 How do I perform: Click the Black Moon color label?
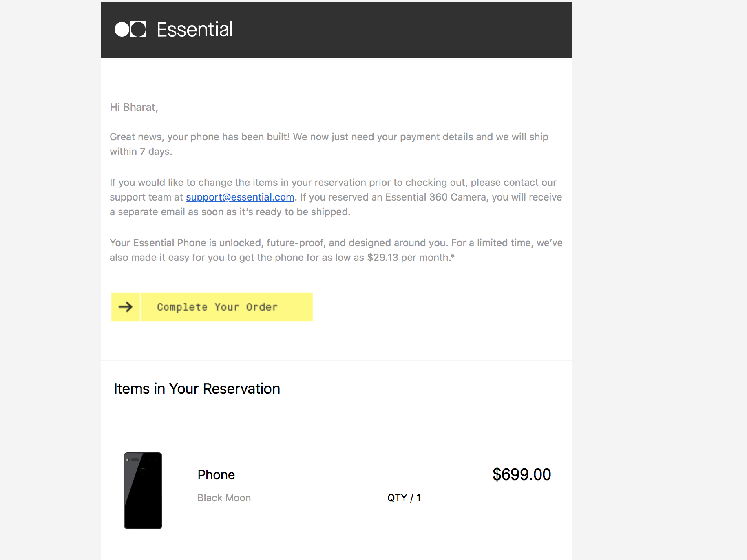point(224,498)
